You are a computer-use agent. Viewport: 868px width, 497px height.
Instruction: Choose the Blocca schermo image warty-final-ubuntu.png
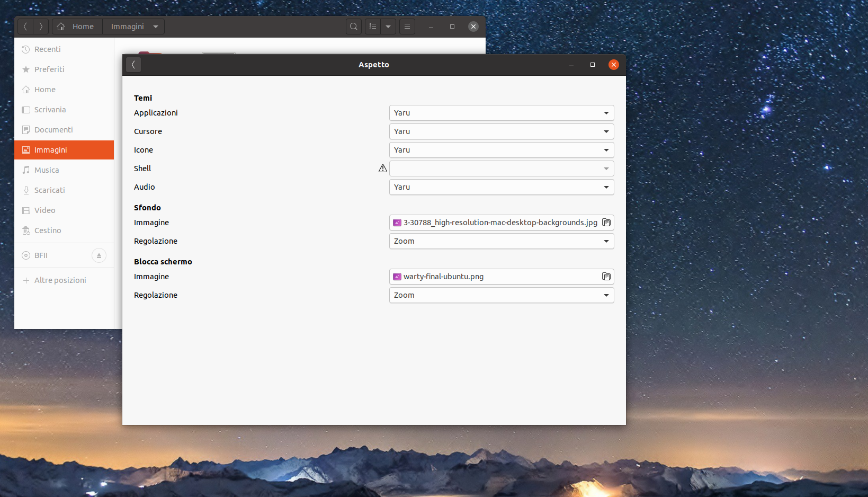tap(502, 277)
